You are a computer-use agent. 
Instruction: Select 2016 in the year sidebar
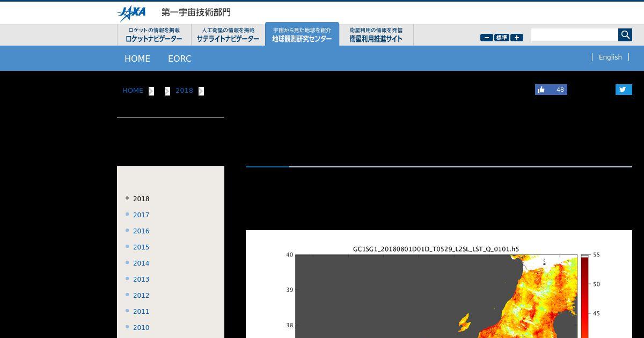(x=141, y=231)
